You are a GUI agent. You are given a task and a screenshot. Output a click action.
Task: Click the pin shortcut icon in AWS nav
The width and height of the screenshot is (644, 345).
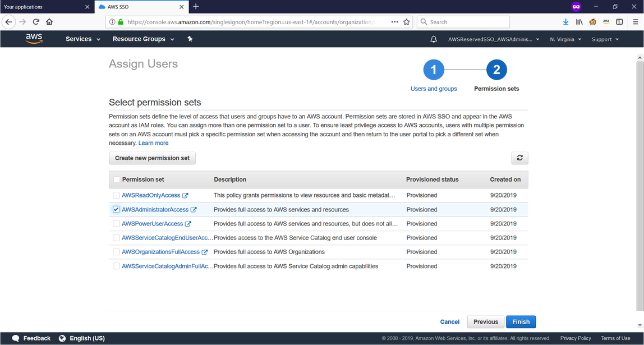coord(190,39)
